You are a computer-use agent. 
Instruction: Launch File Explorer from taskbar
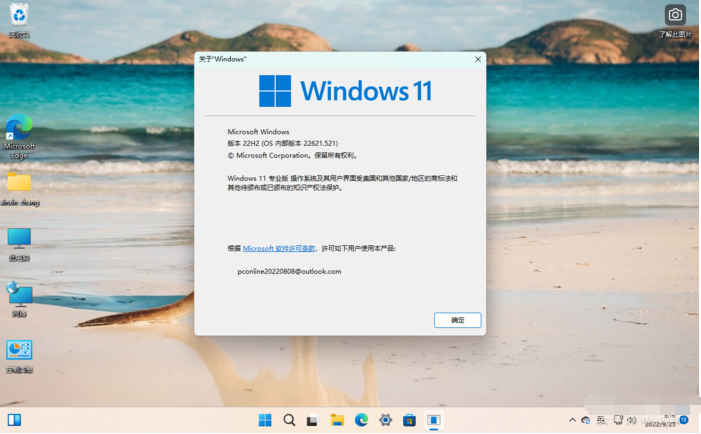tap(337, 420)
